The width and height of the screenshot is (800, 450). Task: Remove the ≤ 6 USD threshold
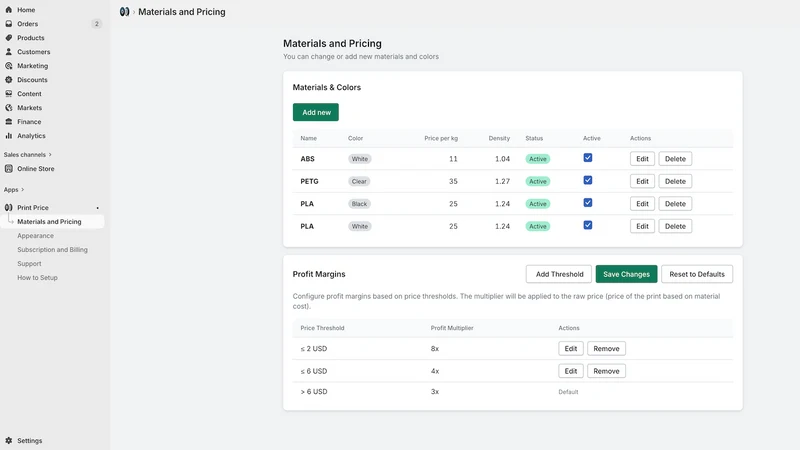coord(606,371)
